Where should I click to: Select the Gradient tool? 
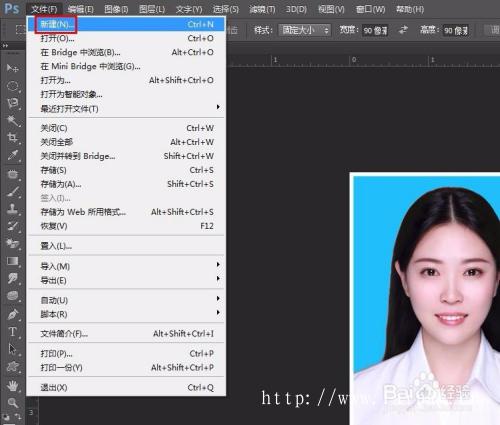[x=13, y=261]
